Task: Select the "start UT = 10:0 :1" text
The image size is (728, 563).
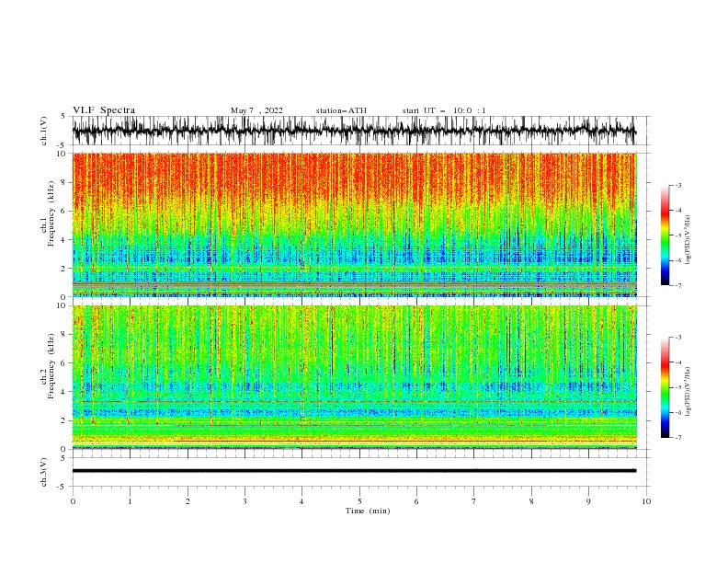Action: [444, 110]
